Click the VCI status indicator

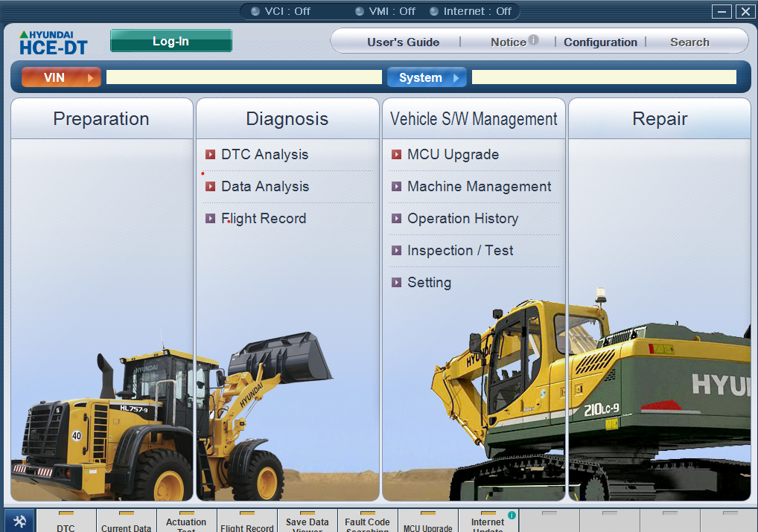[281, 11]
